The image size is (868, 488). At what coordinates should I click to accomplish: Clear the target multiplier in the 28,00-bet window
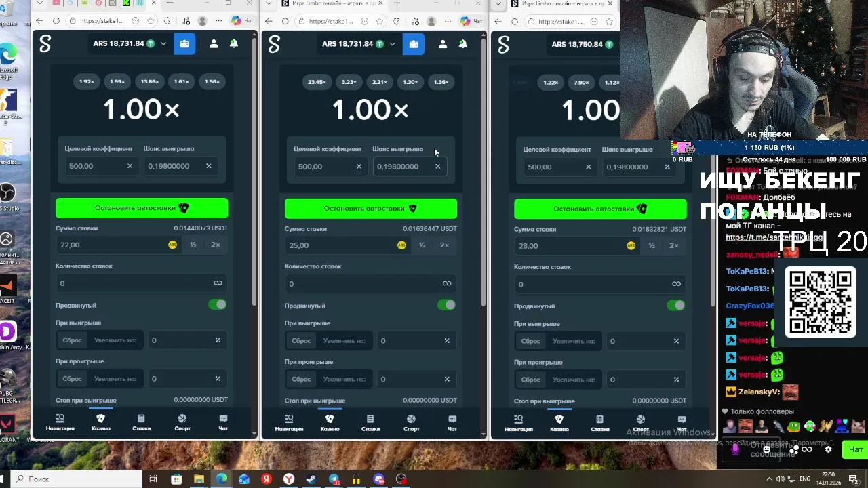(588, 167)
